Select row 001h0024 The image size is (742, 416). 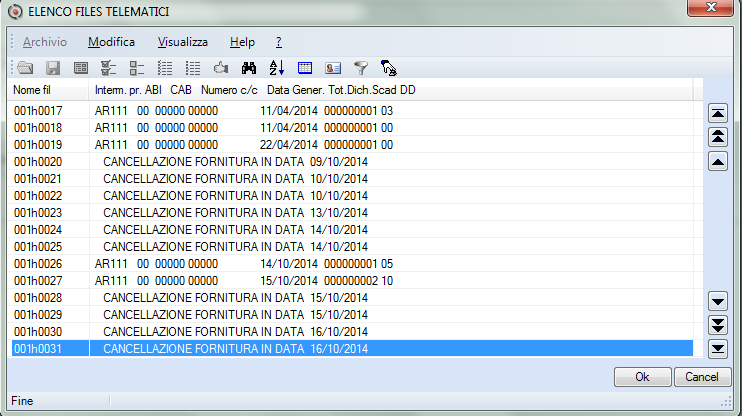click(x=352, y=230)
